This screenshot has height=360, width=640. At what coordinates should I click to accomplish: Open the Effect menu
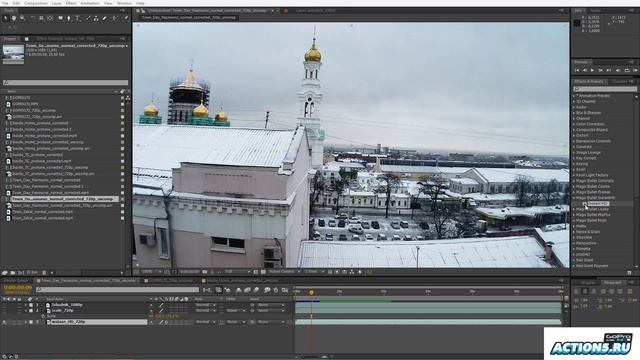pyautogui.click(x=71, y=3)
